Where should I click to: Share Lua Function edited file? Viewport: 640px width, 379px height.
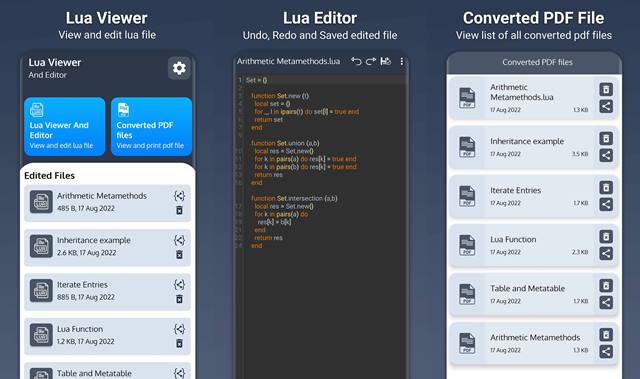(x=179, y=329)
